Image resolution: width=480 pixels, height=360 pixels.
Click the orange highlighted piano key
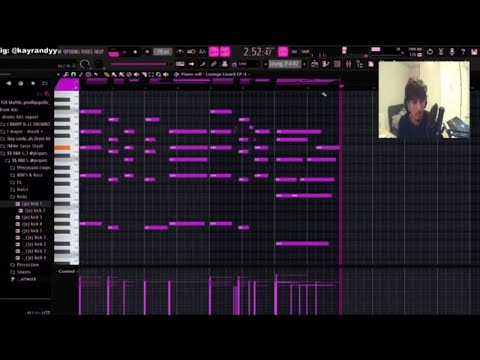coord(62,148)
